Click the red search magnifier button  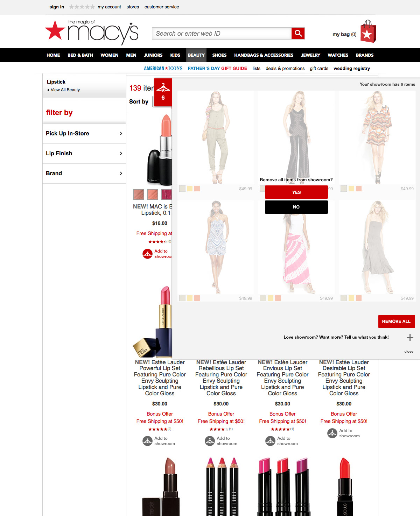[298, 33]
